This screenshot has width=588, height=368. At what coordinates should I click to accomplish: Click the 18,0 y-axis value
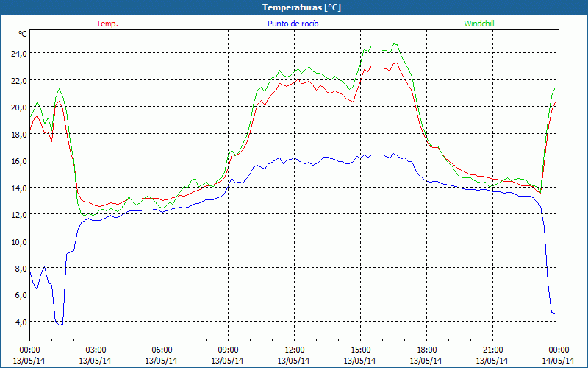(19, 135)
